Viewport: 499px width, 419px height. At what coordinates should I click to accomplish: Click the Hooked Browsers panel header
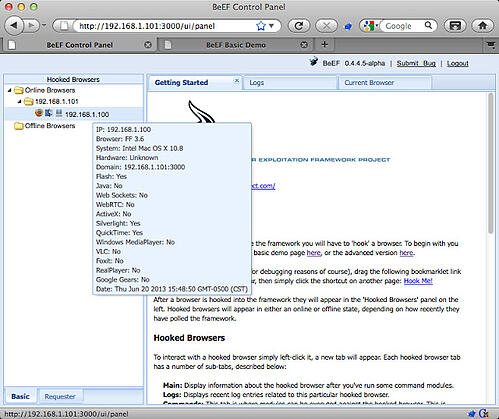[73, 79]
